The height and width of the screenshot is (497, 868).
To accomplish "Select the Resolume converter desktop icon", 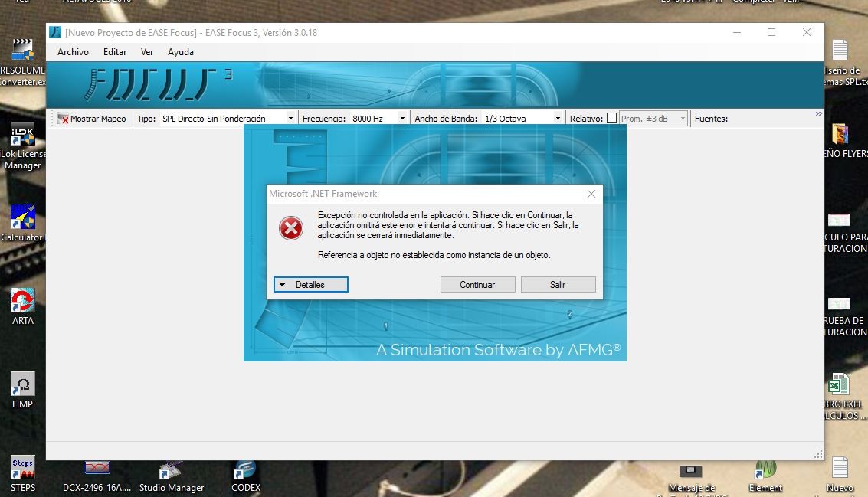I will [23, 62].
